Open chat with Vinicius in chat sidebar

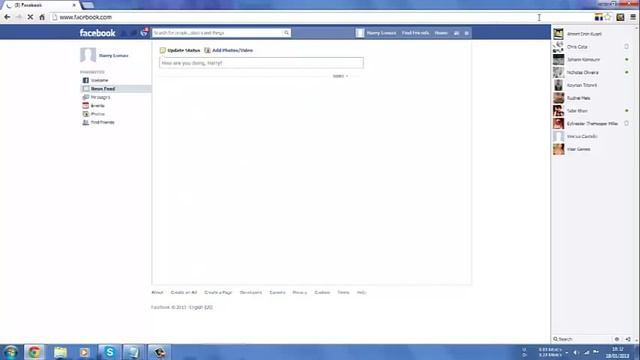[x=591, y=136]
